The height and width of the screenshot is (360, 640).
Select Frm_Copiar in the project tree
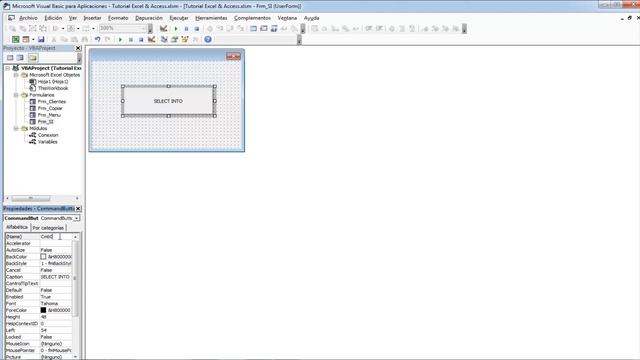tap(50, 108)
